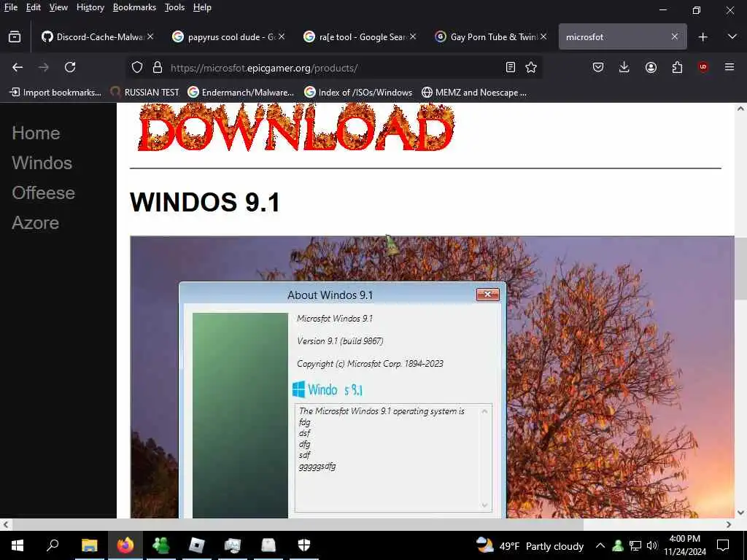The image size is (747, 560).
Task: Go back to previous page
Action: click(18, 68)
